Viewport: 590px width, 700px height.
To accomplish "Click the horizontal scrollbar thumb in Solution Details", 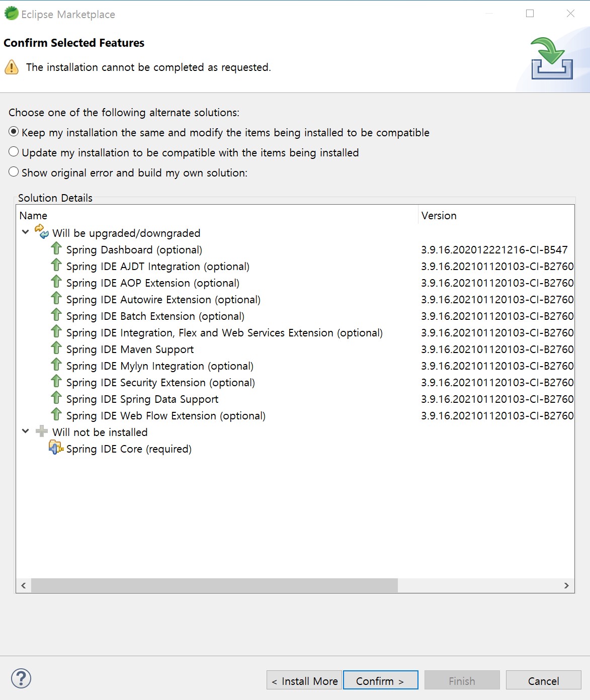I will click(x=214, y=585).
